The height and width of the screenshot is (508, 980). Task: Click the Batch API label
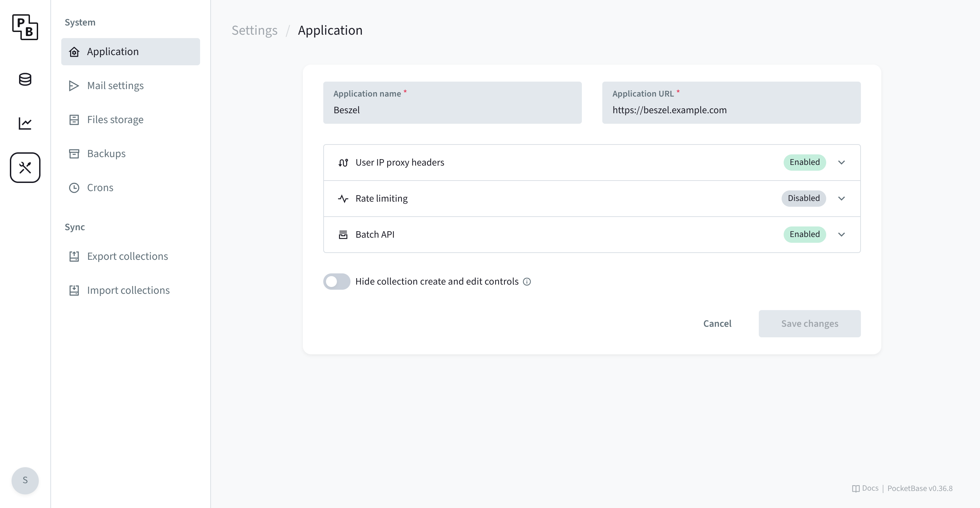(x=375, y=235)
